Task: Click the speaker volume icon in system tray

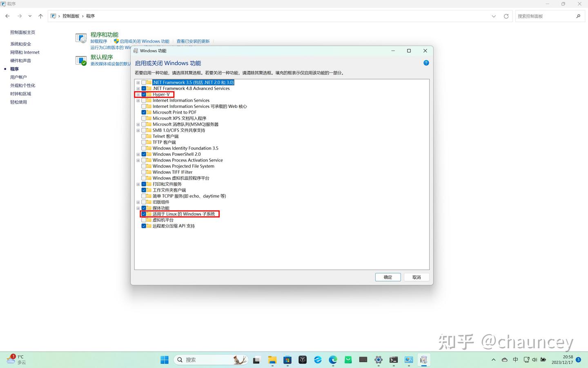Action: click(534, 360)
